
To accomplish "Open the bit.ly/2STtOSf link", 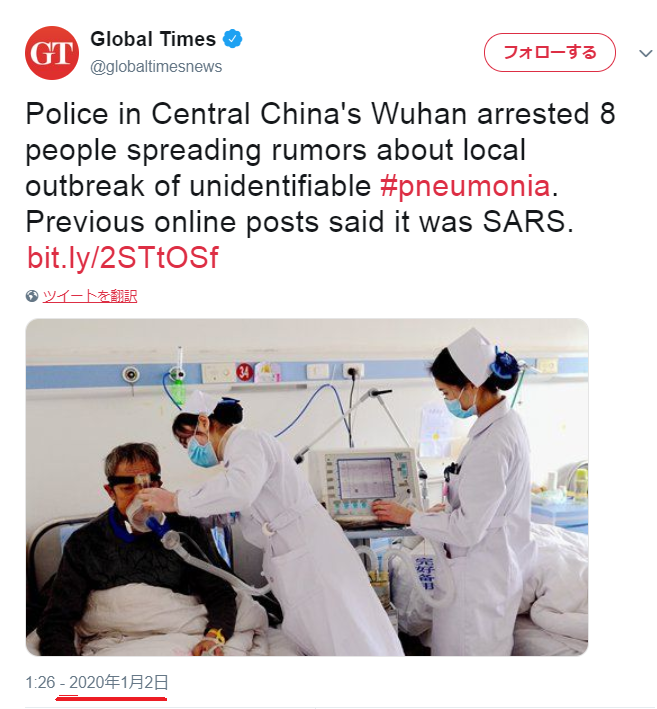I will tap(123, 258).
